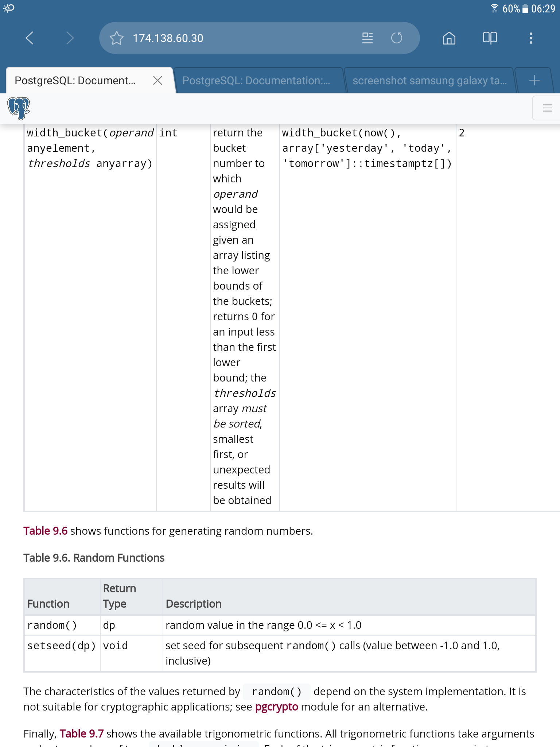The width and height of the screenshot is (560, 747).
Task: Go to the browser home page
Action: click(x=449, y=38)
